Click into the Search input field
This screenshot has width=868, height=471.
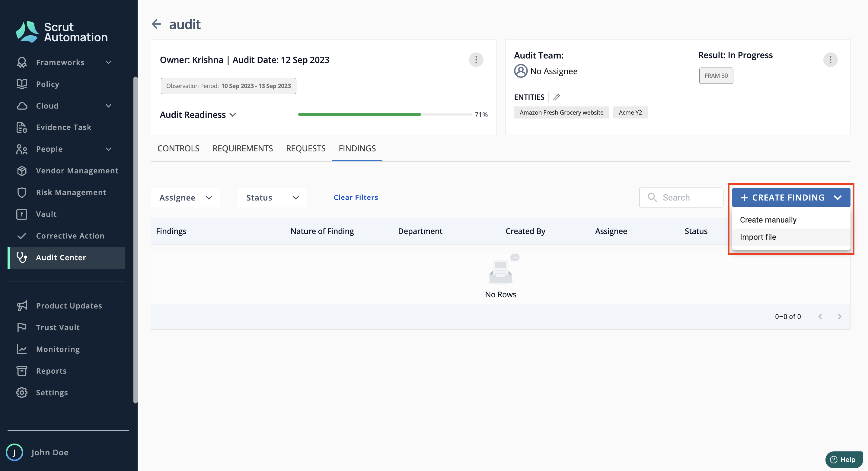click(x=681, y=198)
